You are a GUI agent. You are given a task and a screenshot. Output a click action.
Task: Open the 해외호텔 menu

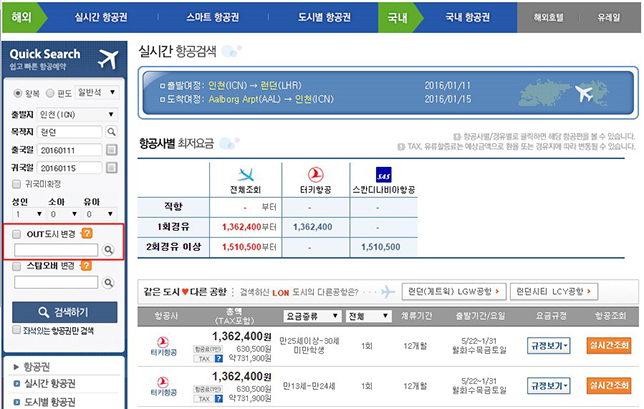[x=549, y=17]
